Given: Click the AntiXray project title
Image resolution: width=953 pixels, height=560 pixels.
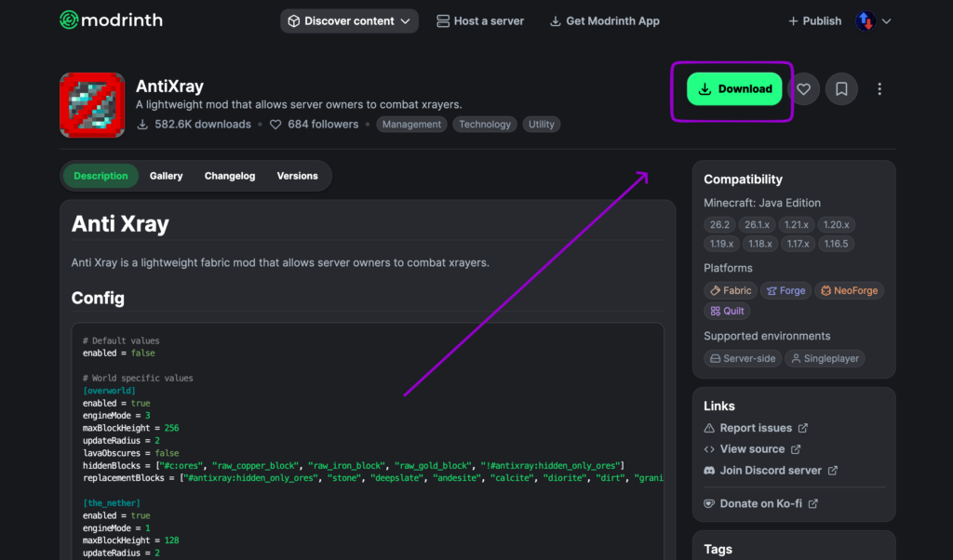Looking at the screenshot, I should [x=169, y=87].
